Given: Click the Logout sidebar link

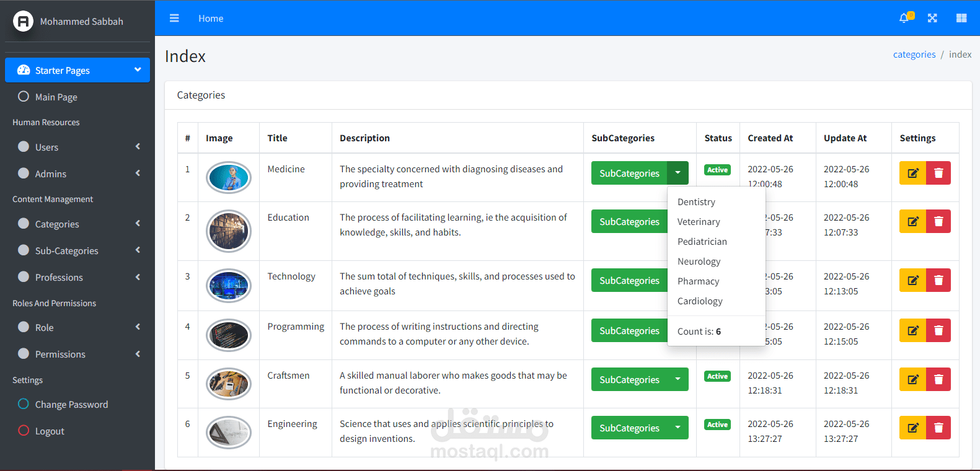Looking at the screenshot, I should 50,431.
